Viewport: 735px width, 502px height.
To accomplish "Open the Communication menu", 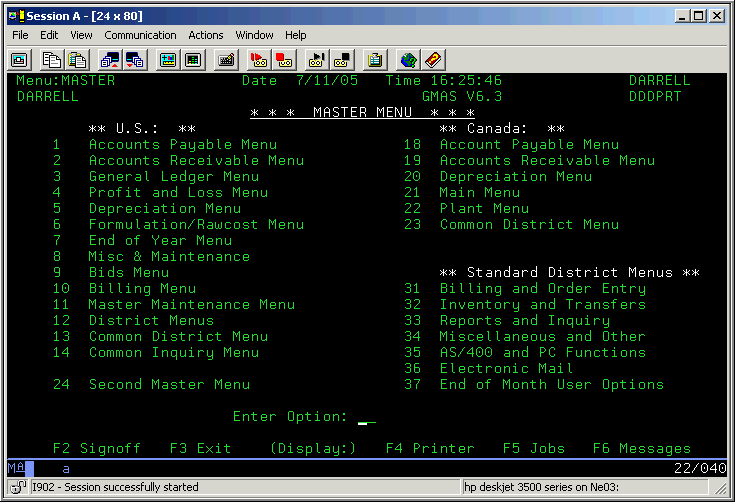I will coord(140,35).
